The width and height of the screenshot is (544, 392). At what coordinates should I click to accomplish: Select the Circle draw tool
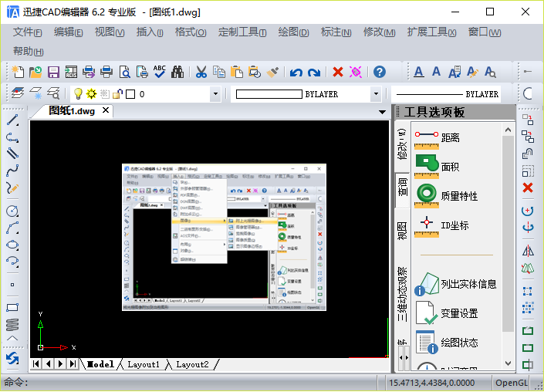click(12, 211)
